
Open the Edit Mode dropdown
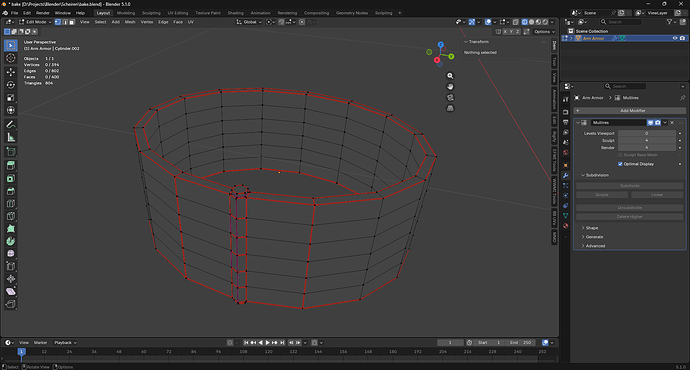[x=35, y=22]
